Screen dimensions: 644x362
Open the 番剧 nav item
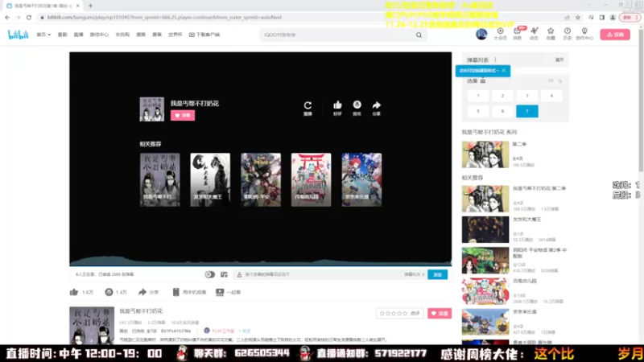62,35
